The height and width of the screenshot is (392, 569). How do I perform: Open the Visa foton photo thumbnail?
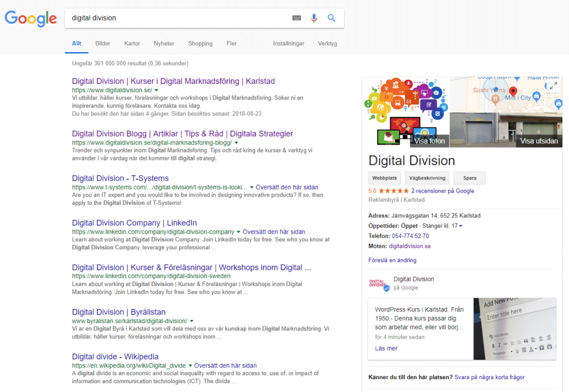pos(406,112)
